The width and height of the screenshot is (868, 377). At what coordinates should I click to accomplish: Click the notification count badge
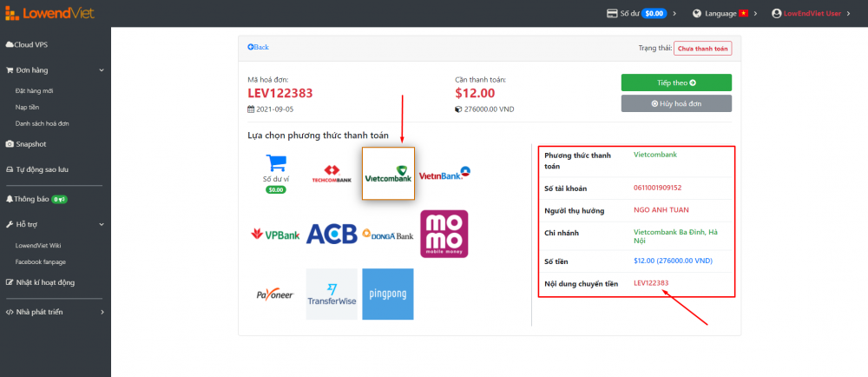[59, 199]
